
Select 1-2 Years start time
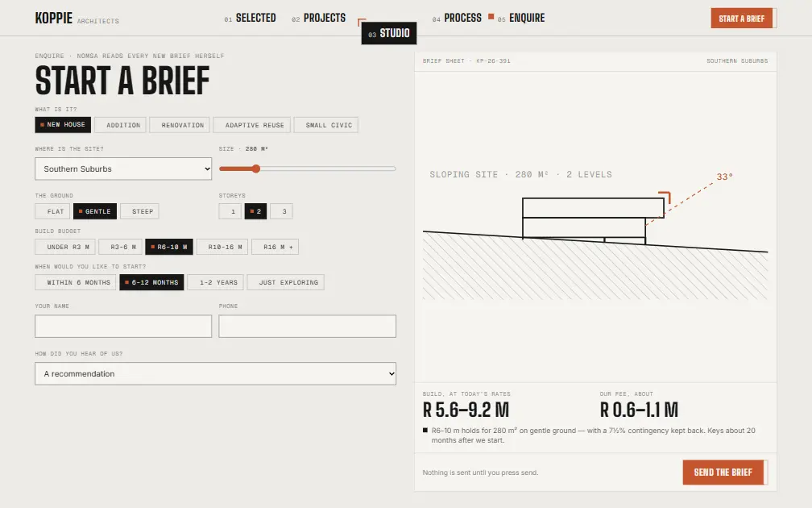(215, 282)
